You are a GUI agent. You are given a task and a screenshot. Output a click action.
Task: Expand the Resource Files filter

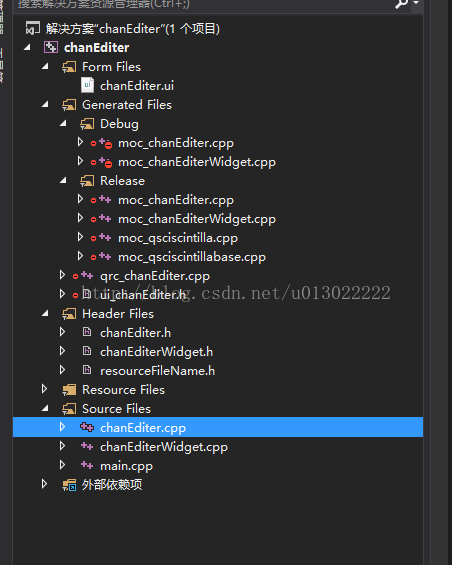(44, 389)
